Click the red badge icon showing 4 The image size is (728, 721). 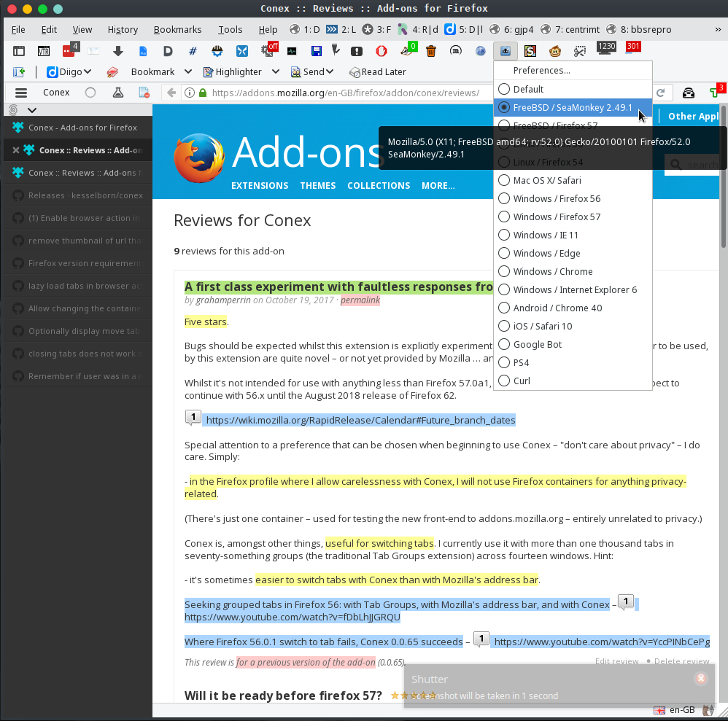coord(69,50)
